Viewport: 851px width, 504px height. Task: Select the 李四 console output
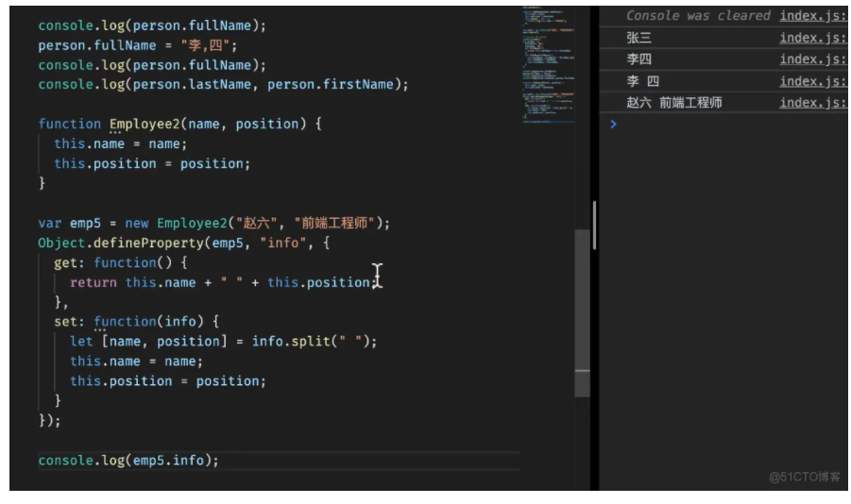click(638, 59)
